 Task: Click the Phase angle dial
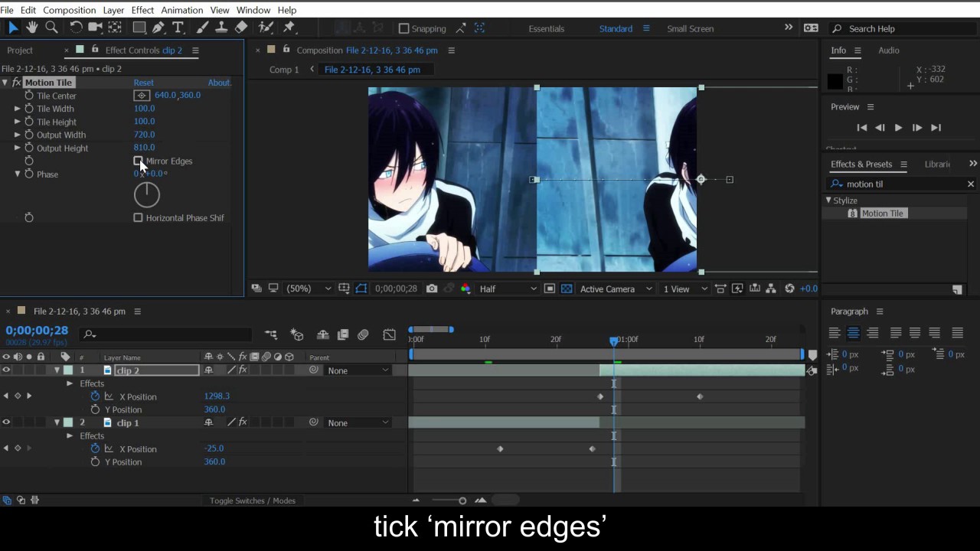(147, 195)
